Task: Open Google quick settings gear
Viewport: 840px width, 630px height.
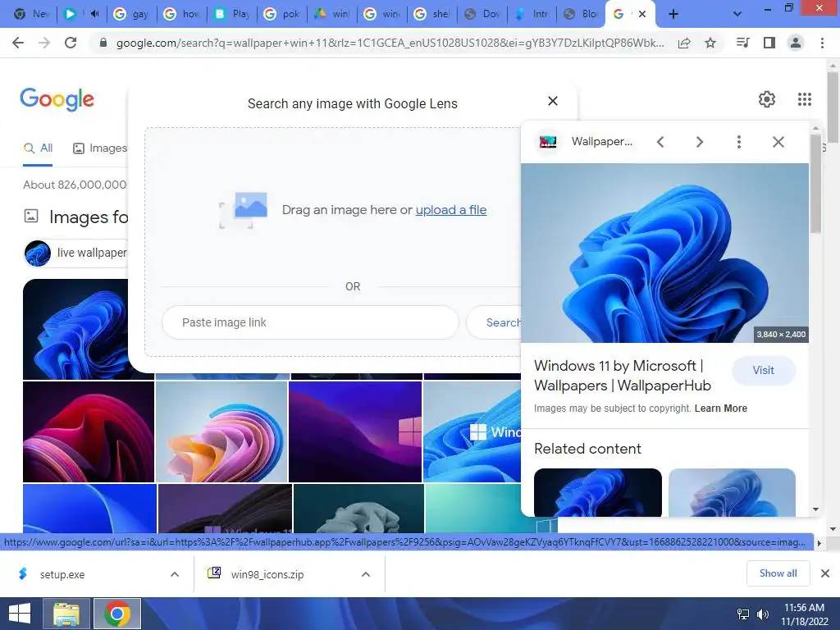Action: click(767, 99)
